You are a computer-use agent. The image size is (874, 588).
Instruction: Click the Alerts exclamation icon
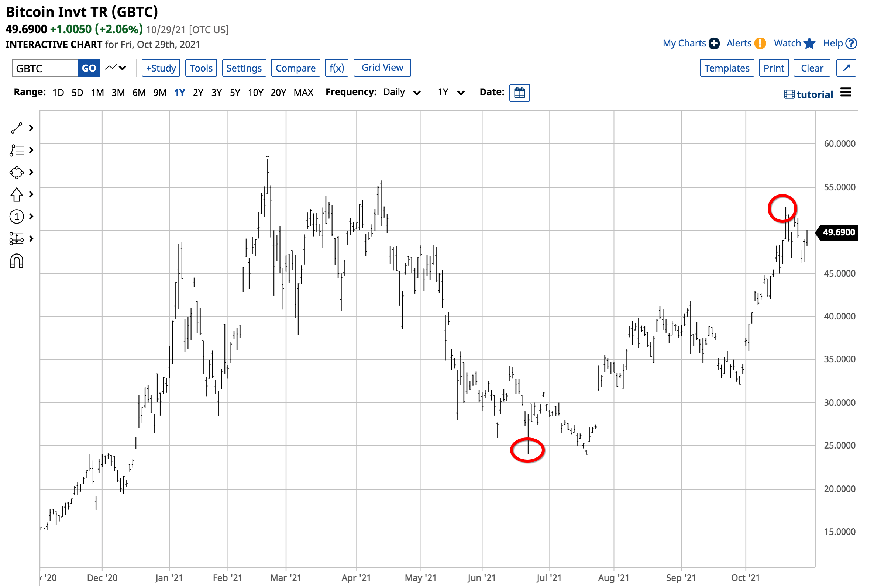760,44
